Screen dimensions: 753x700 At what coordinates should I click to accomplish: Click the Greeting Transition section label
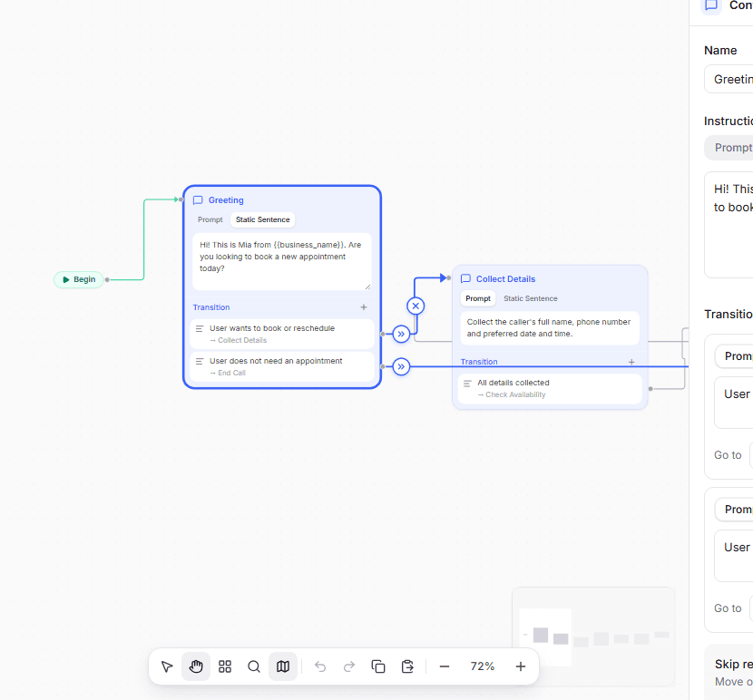coord(211,307)
